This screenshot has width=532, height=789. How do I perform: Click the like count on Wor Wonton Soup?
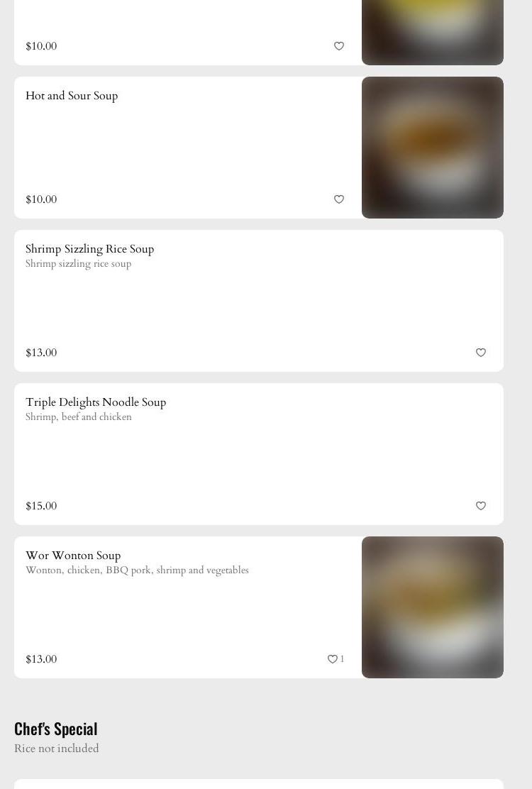pos(342,659)
